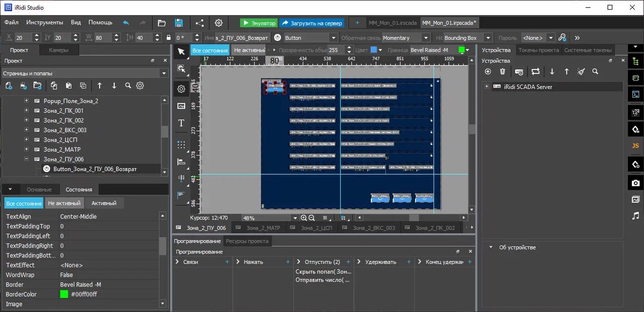
Task: Click the save project floppy disk icon
Action: (179, 23)
